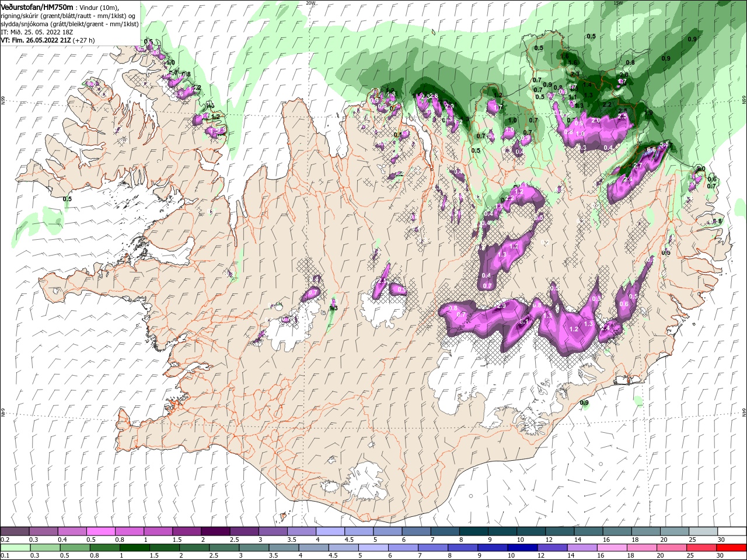
Task: Pick the darkest purple snow swatch between 2 and 2.5
Action: (215, 531)
